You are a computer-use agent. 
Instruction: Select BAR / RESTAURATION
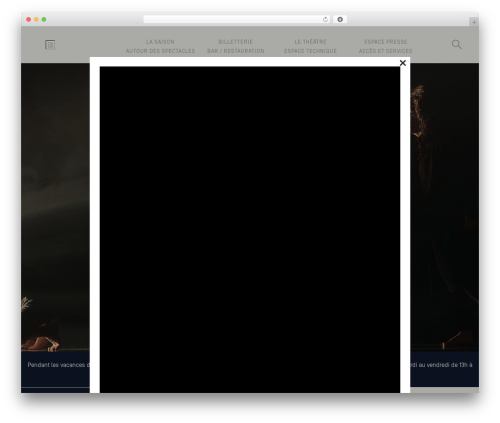(236, 51)
